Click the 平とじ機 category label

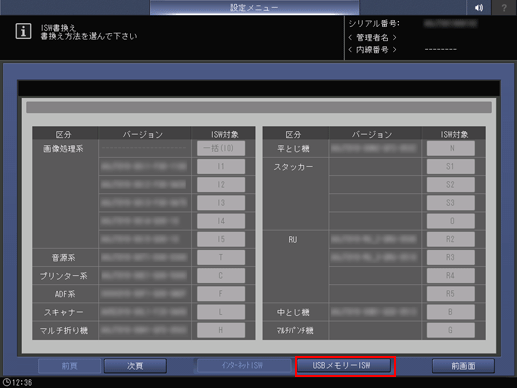293,149
